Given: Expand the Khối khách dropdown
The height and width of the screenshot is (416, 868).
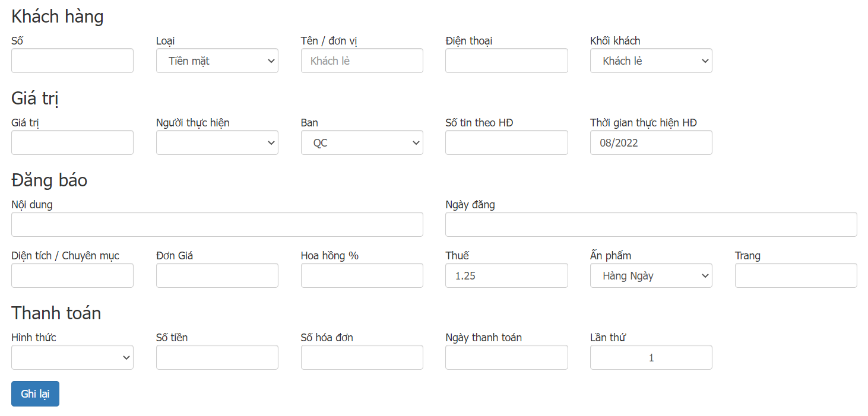Looking at the screenshot, I should pos(651,61).
